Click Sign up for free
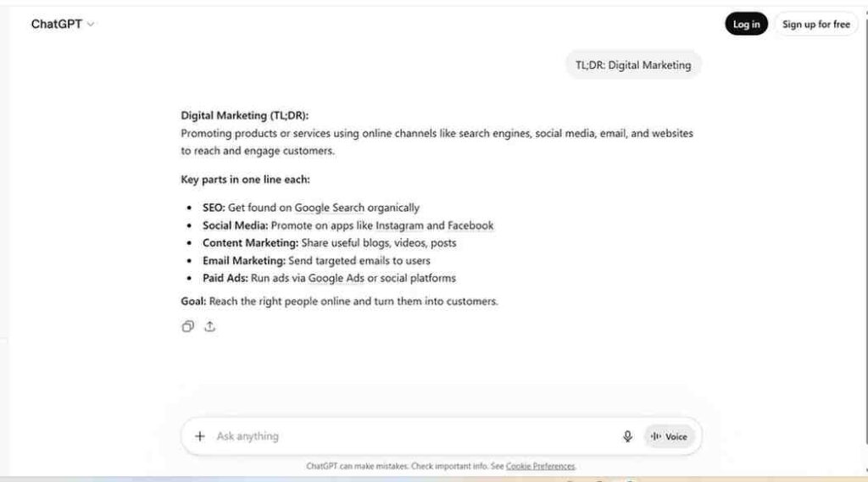 [x=815, y=24]
